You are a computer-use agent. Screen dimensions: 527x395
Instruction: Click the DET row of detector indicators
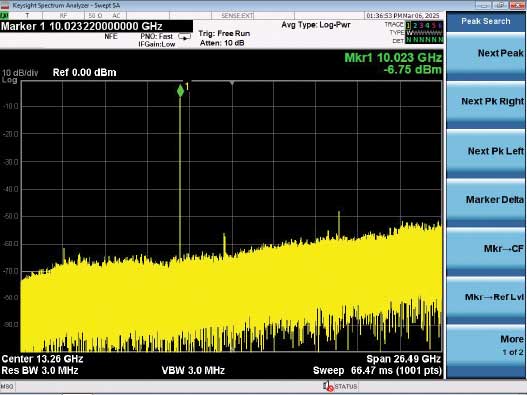pyautogui.click(x=418, y=40)
